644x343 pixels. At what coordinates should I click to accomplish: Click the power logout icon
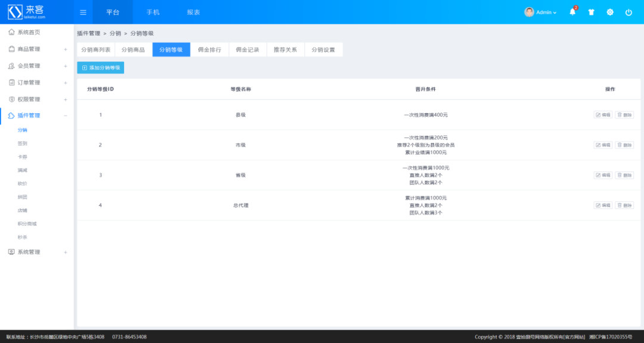628,13
